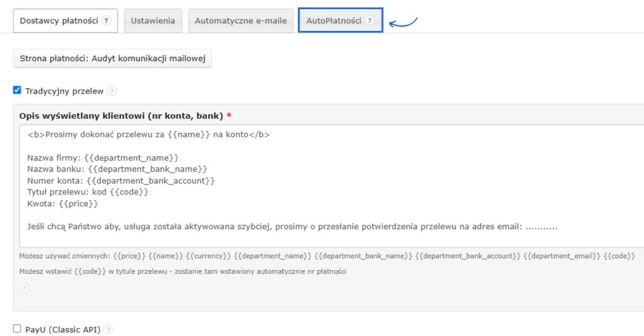Viewport: 644px width, 336px height.
Task: Enable the PayU (Classic API) checkbox
Action: click(x=17, y=329)
